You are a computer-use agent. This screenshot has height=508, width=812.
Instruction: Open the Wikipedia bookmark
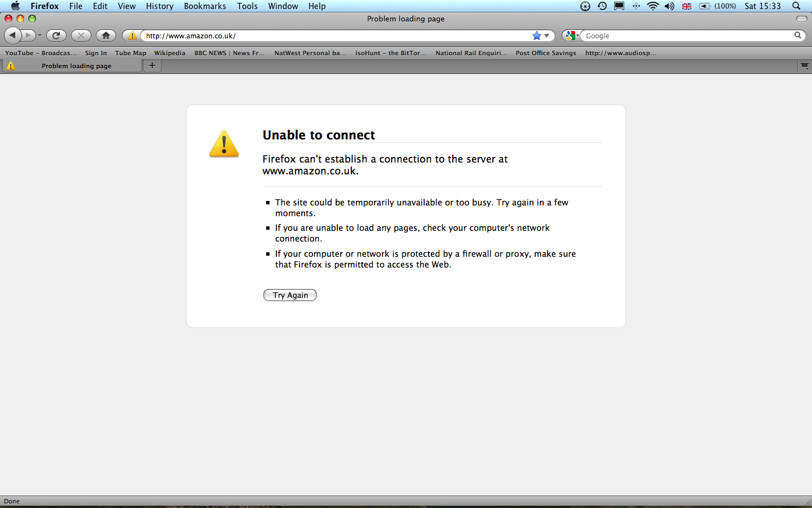170,53
